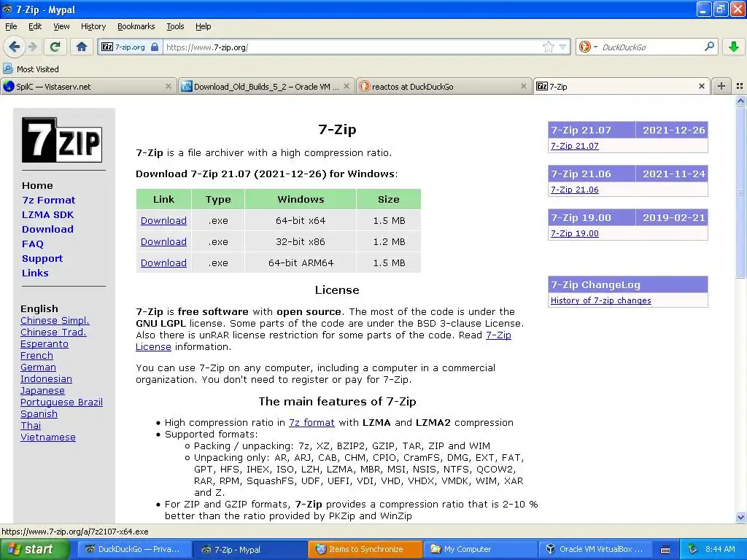Image resolution: width=747 pixels, height=560 pixels.
Task: Reload the page with the refresh icon
Action: click(x=55, y=47)
